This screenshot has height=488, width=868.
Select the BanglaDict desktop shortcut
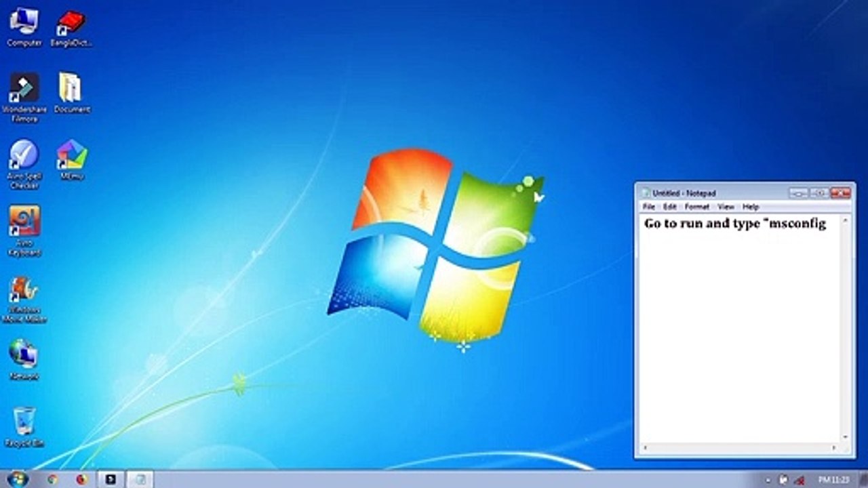click(x=71, y=27)
